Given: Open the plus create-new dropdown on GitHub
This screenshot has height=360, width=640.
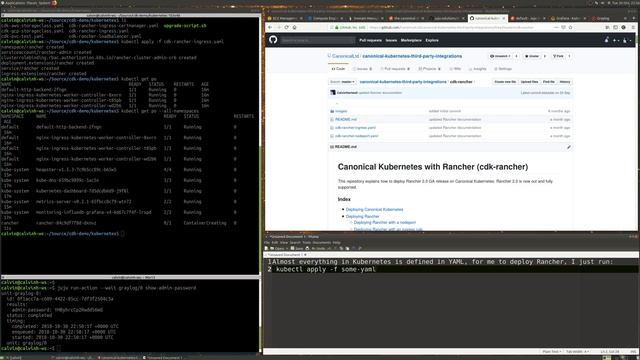Looking at the screenshot, I should coord(616,40).
